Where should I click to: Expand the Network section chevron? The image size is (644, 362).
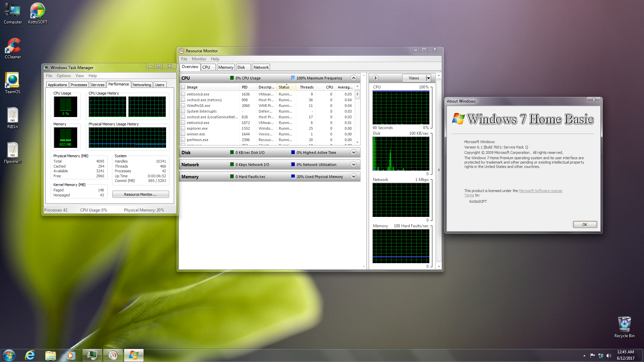[354, 165]
